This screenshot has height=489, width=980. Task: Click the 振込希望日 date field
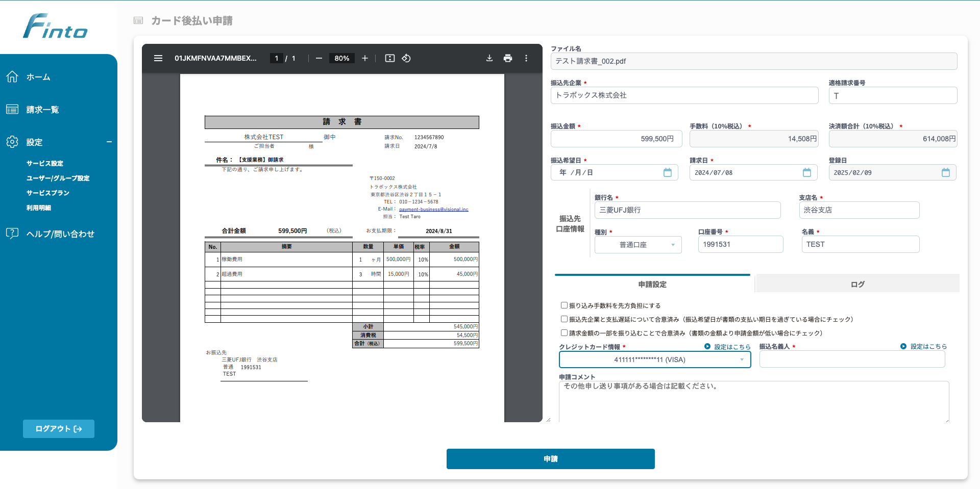[615, 172]
